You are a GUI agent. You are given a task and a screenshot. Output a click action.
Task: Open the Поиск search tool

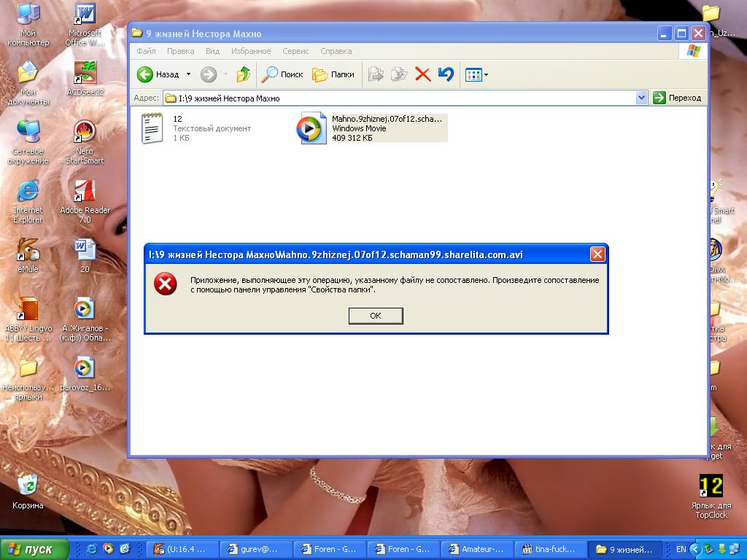282,74
